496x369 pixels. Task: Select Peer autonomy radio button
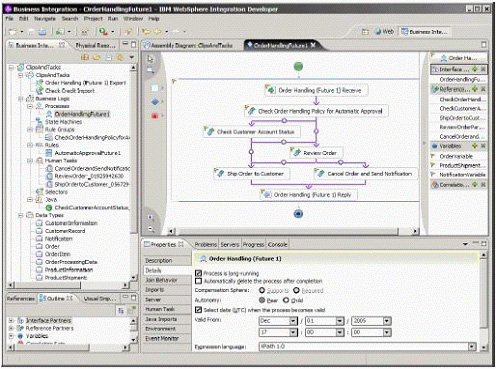262,300
